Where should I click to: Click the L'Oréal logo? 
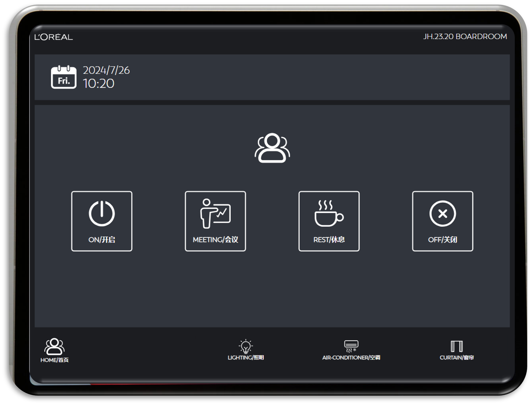[53, 37]
